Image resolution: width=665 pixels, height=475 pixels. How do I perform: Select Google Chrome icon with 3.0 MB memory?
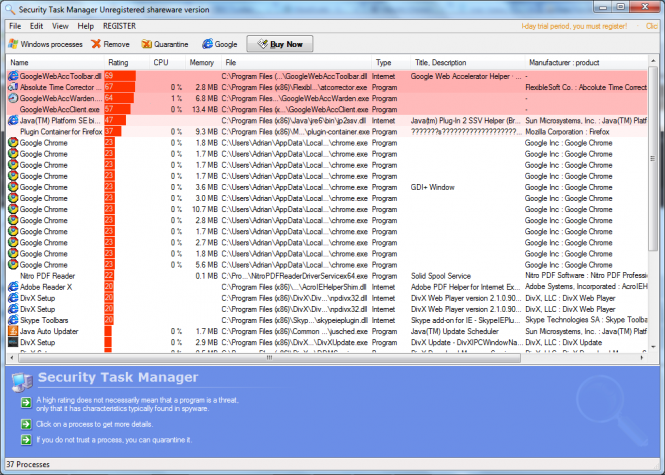click(13, 198)
